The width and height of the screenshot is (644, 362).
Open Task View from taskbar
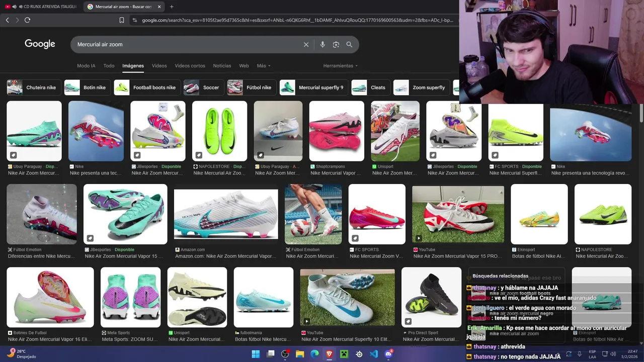[270, 354]
